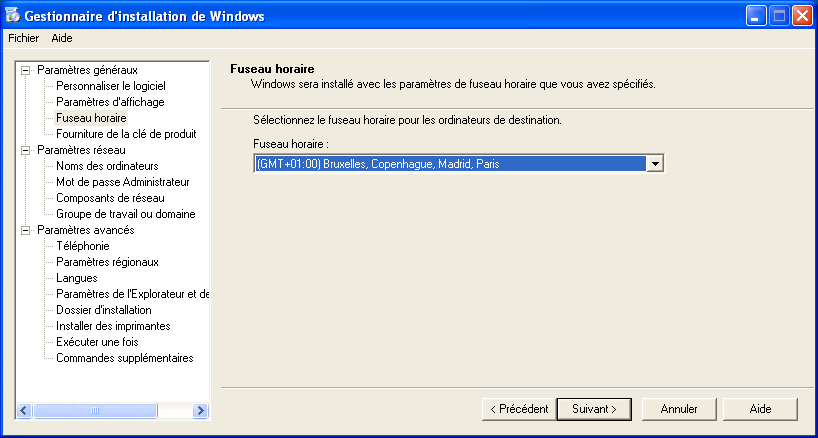Click the Suivant button
818x438 pixels.
(x=594, y=409)
